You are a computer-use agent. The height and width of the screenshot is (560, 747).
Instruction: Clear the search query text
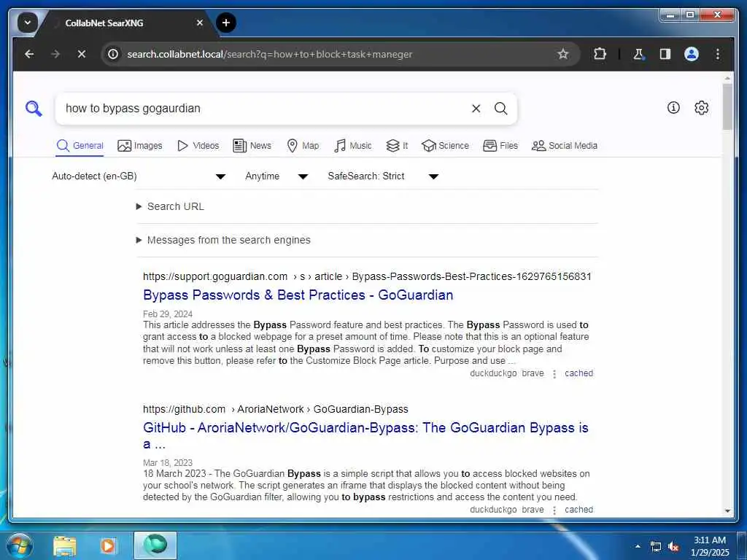pyautogui.click(x=476, y=109)
